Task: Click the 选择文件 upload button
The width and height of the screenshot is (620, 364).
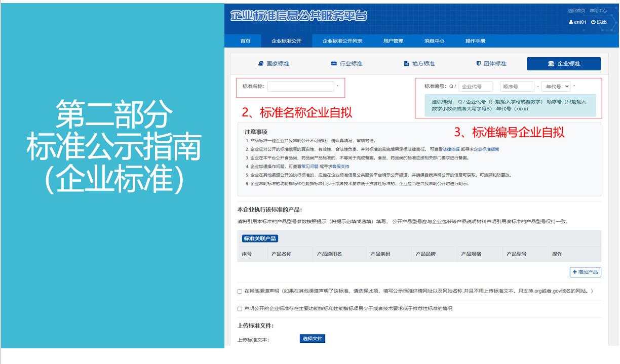Action: pyautogui.click(x=312, y=339)
